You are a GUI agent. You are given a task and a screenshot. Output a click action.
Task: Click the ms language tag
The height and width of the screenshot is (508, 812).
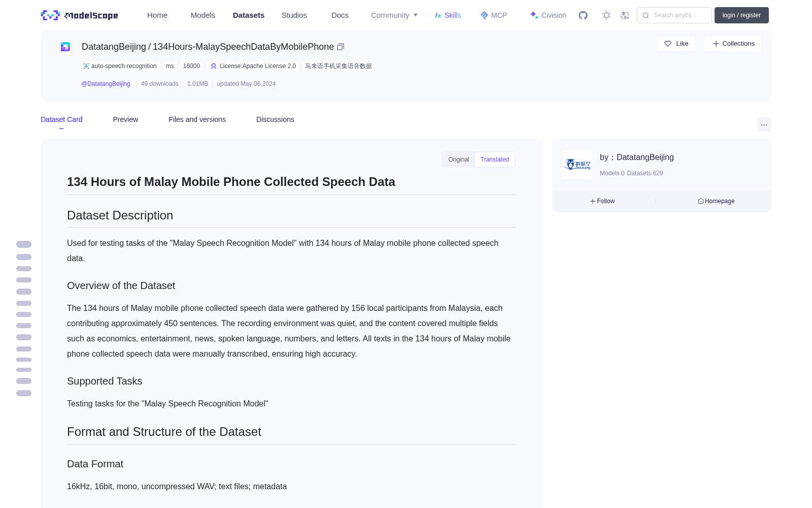pos(170,66)
